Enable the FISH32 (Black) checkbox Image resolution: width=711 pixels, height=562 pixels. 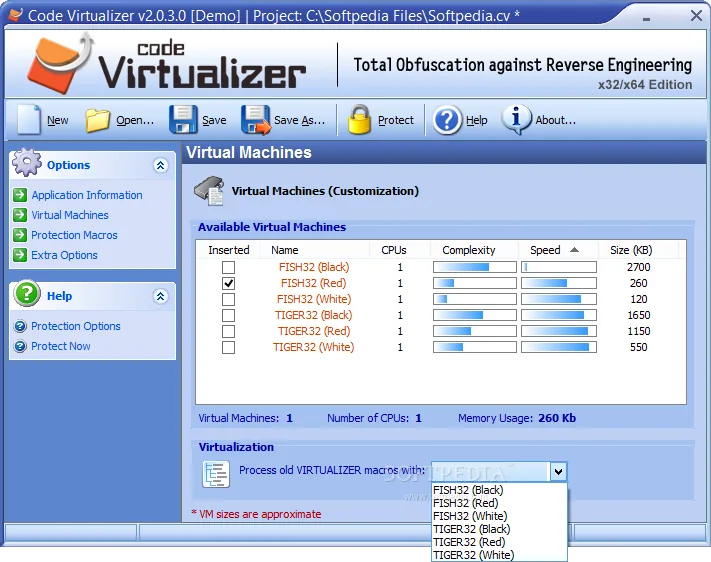228,267
